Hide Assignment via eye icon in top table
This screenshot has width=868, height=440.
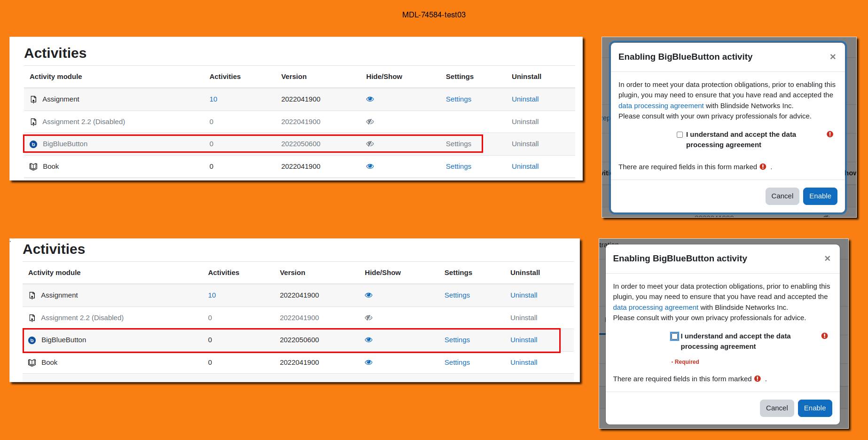pyautogui.click(x=370, y=99)
